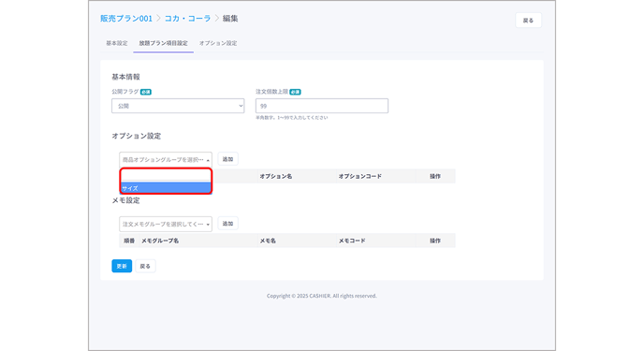Click 追加 next to memo group selector
The height and width of the screenshot is (351, 644).
[x=228, y=224]
